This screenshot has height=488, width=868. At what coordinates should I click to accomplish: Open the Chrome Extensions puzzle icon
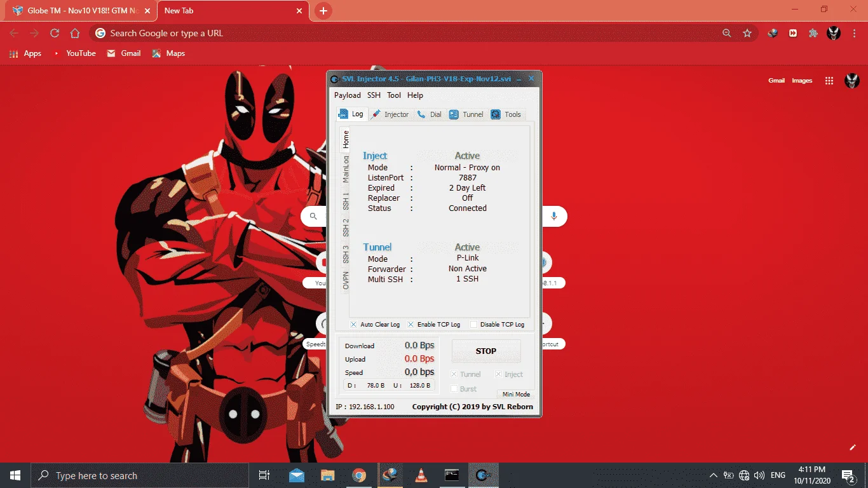(x=813, y=33)
